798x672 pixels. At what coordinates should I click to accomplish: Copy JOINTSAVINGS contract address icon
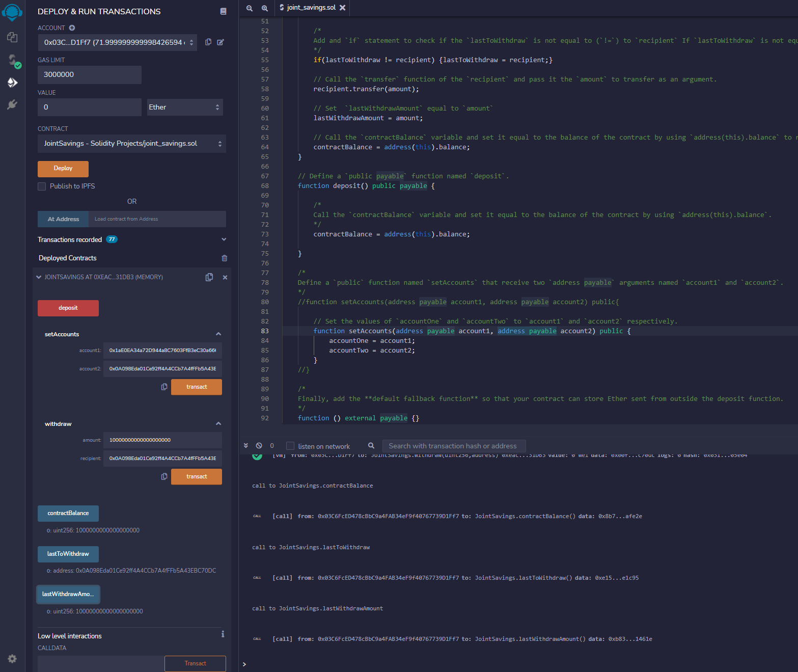pyautogui.click(x=209, y=277)
